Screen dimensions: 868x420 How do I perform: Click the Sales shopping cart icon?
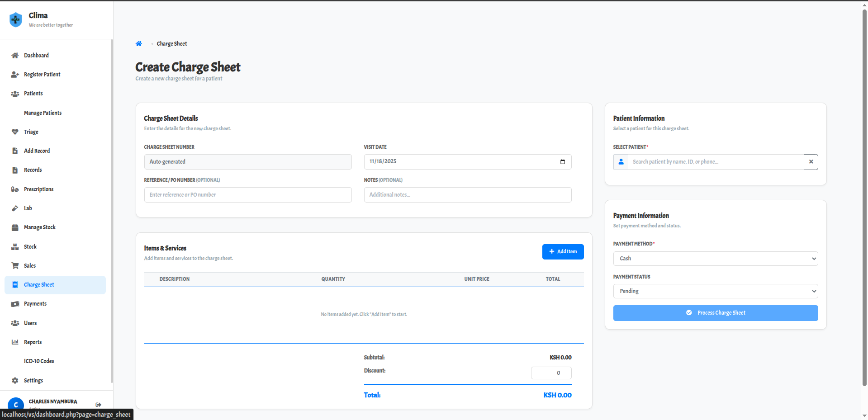tap(15, 265)
